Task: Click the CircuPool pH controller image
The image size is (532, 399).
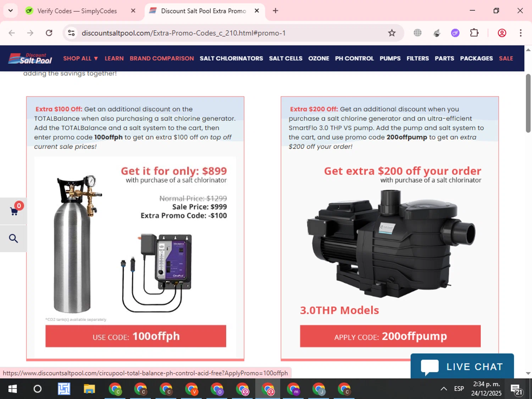Action: (x=157, y=272)
